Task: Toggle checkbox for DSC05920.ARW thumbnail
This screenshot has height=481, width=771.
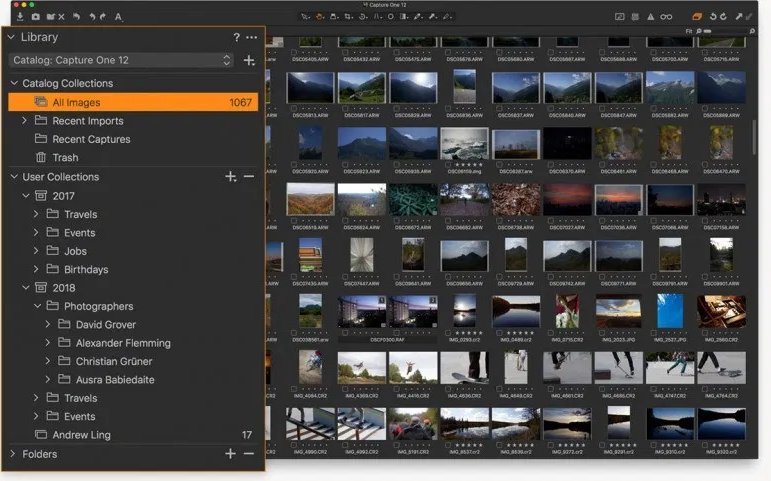Action: (x=294, y=165)
